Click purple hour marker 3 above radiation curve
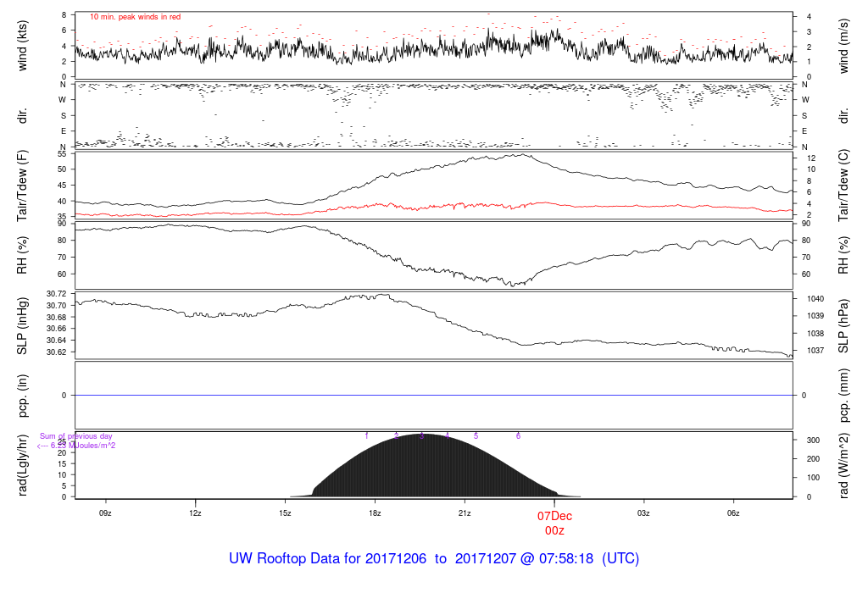The image size is (868, 593). (x=422, y=436)
